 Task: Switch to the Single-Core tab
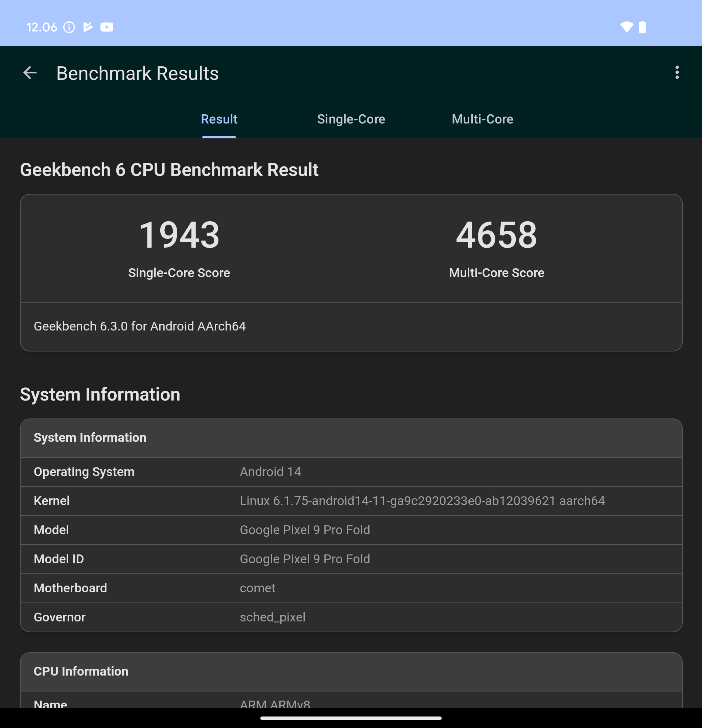coord(351,119)
